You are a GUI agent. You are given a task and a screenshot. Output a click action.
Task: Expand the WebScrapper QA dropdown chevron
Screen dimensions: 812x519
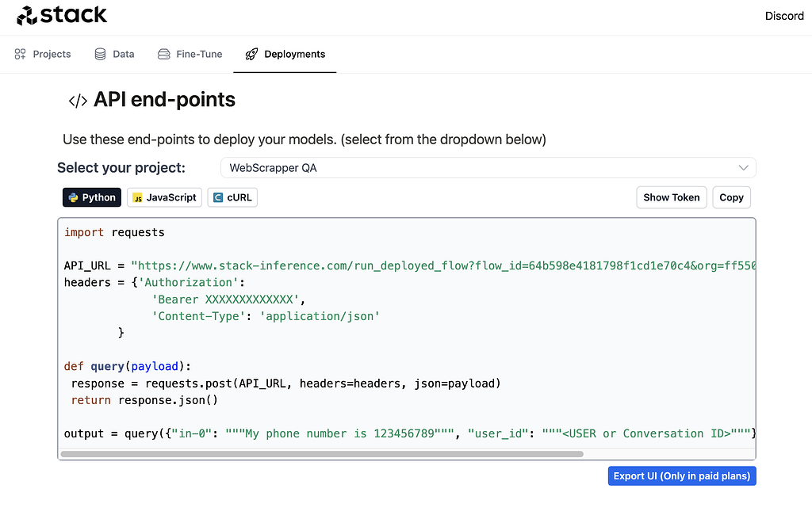click(x=743, y=168)
